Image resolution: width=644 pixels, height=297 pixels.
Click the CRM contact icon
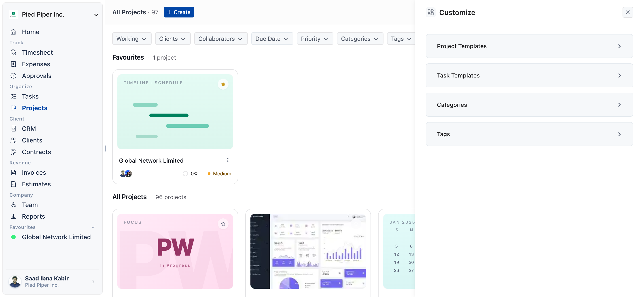(x=13, y=129)
